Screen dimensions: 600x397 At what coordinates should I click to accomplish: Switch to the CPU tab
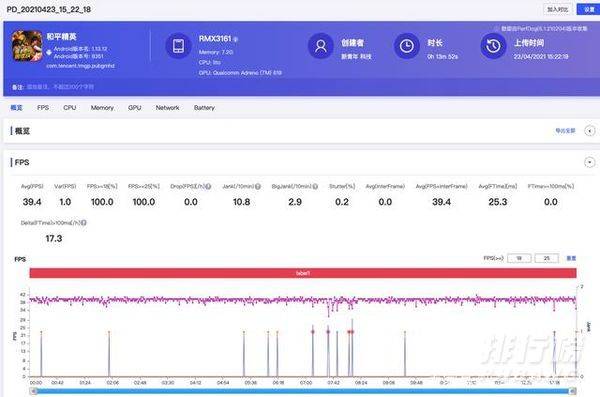(70, 108)
